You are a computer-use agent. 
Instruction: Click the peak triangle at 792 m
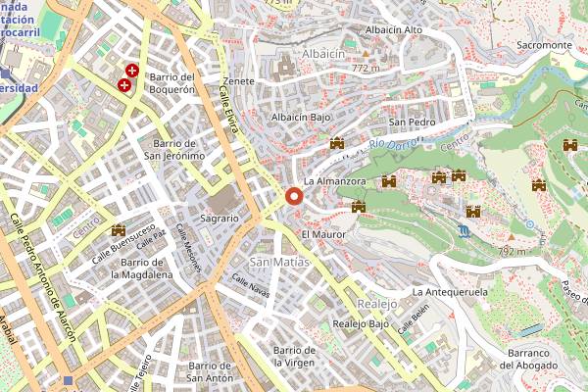click(x=512, y=237)
